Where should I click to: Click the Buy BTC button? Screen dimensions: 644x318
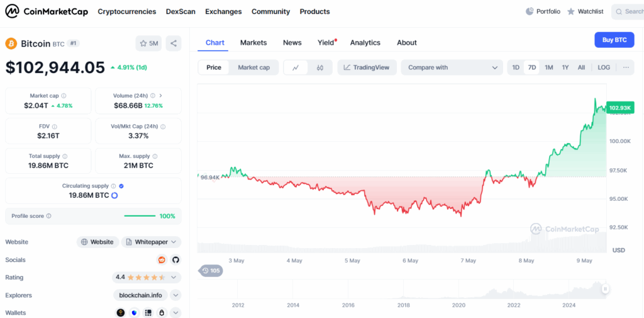(614, 40)
